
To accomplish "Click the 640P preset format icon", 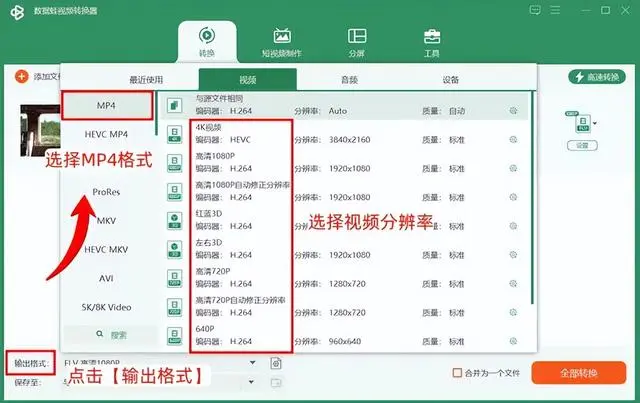I will pos(175,336).
